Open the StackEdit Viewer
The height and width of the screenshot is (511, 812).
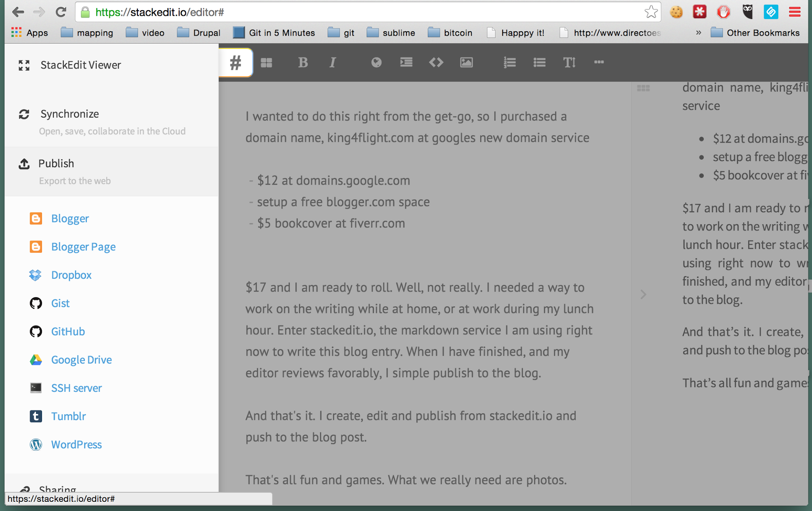pos(80,65)
